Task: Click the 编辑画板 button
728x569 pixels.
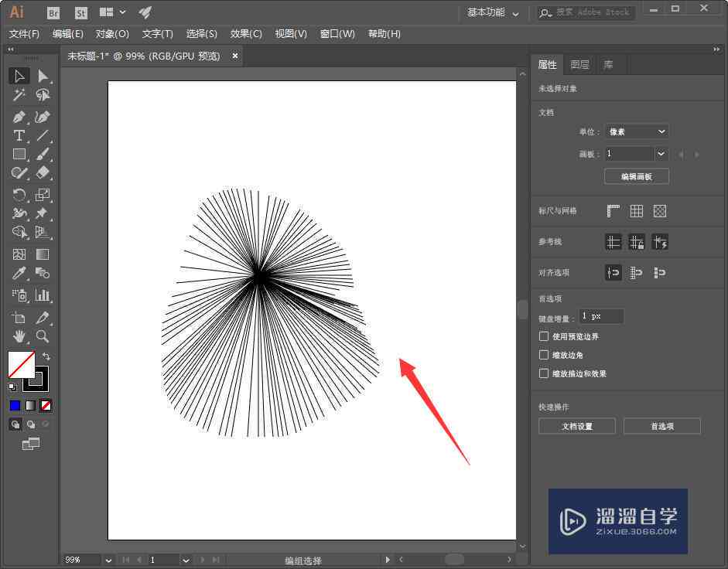Action: tap(637, 176)
